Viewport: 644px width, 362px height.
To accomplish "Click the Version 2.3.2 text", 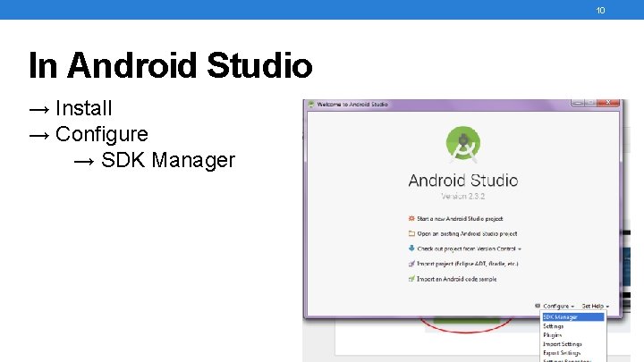I will (x=463, y=196).
